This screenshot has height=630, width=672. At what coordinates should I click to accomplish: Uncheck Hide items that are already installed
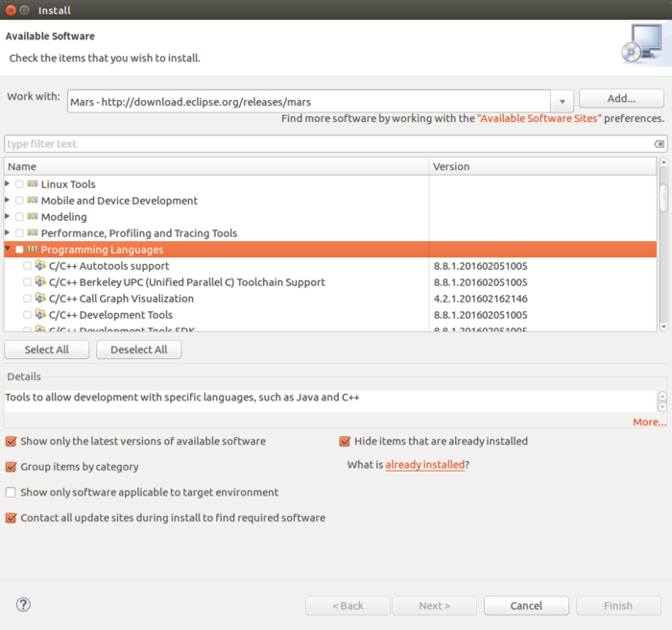point(345,442)
